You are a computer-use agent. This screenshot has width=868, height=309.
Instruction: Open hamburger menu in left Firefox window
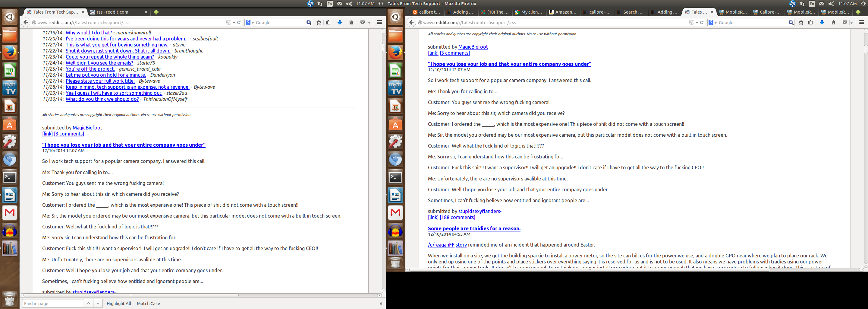tap(379, 22)
